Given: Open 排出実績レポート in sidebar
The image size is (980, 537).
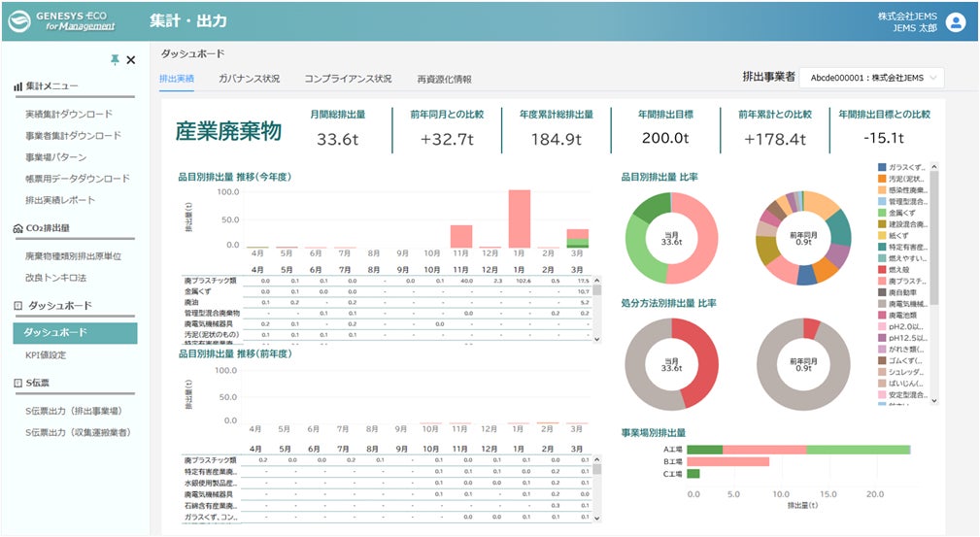Looking at the screenshot, I should (x=60, y=200).
